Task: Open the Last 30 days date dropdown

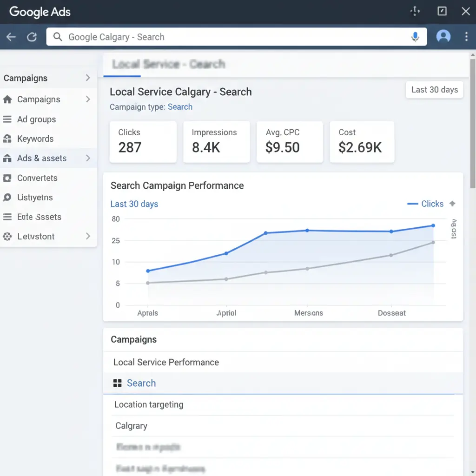Action: coord(434,90)
